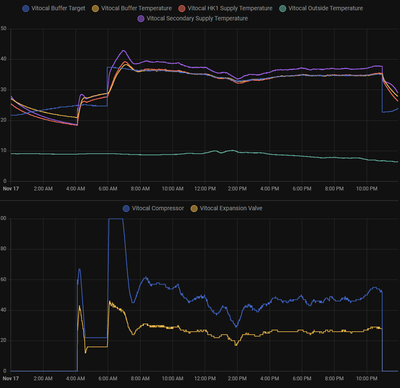Click the yellow Buffer Temperature legend dot
400x388 pixels.
(x=95, y=9)
